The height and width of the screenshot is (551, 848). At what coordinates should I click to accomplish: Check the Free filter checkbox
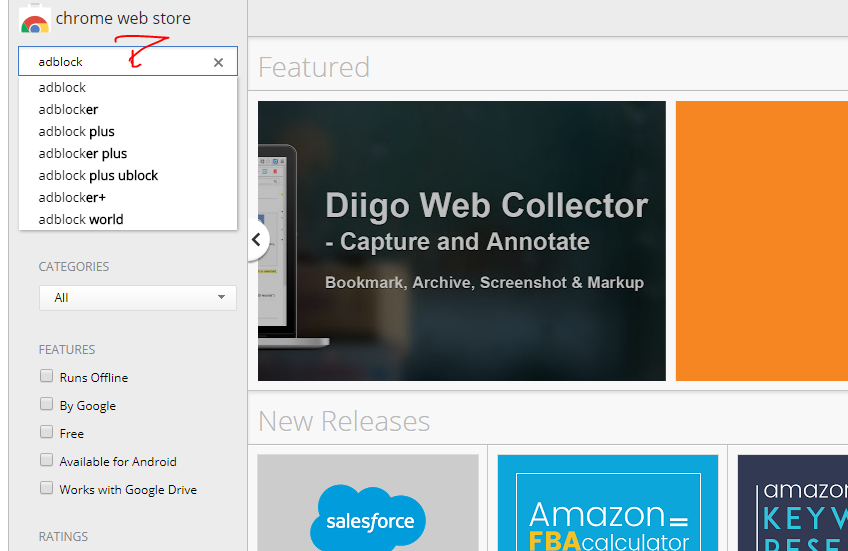pyautogui.click(x=47, y=431)
